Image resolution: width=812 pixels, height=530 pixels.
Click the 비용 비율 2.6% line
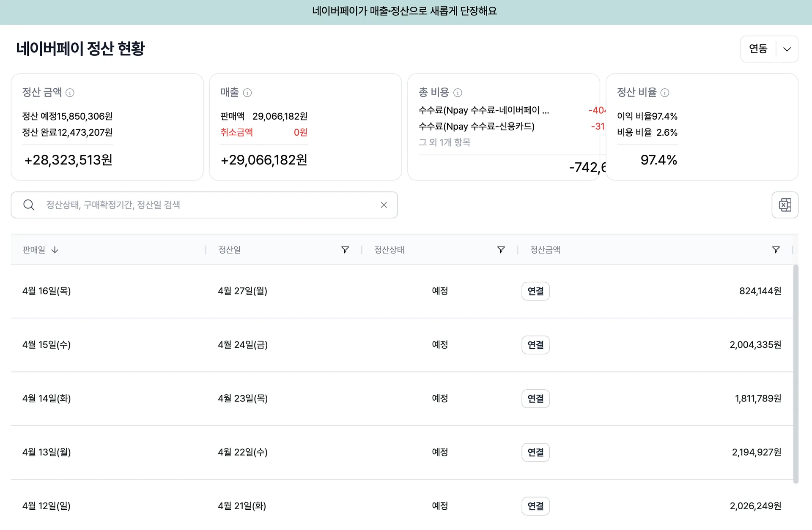click(x=647, y=132)
